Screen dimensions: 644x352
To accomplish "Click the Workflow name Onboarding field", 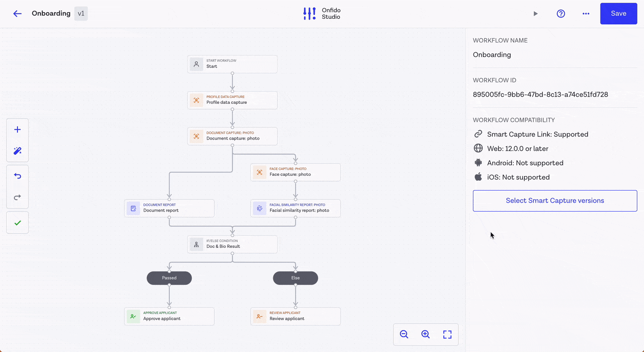I will coord(492,55).
